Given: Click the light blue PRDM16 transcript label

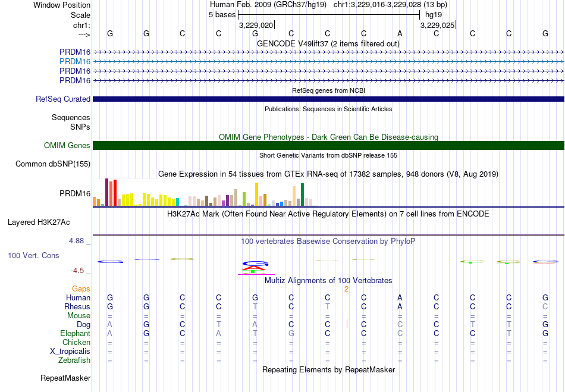Looking at the screenshot, I should pyautogui.click(x=75, y=62).
